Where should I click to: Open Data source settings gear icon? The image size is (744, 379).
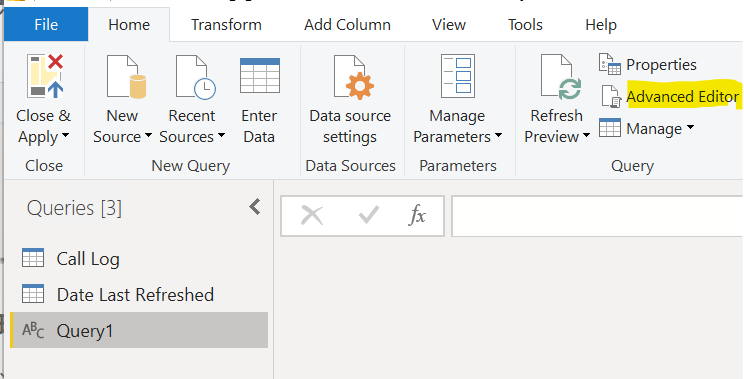pyautogui.click(x=354, y=77)
